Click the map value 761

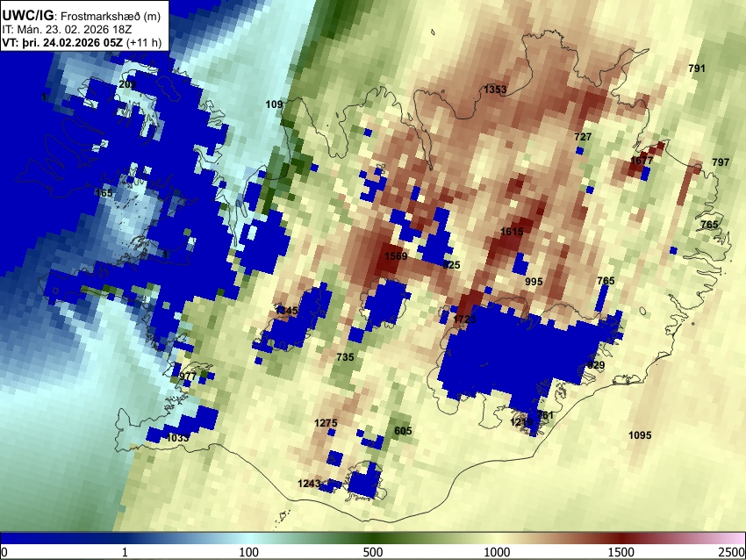click(545, 415)
